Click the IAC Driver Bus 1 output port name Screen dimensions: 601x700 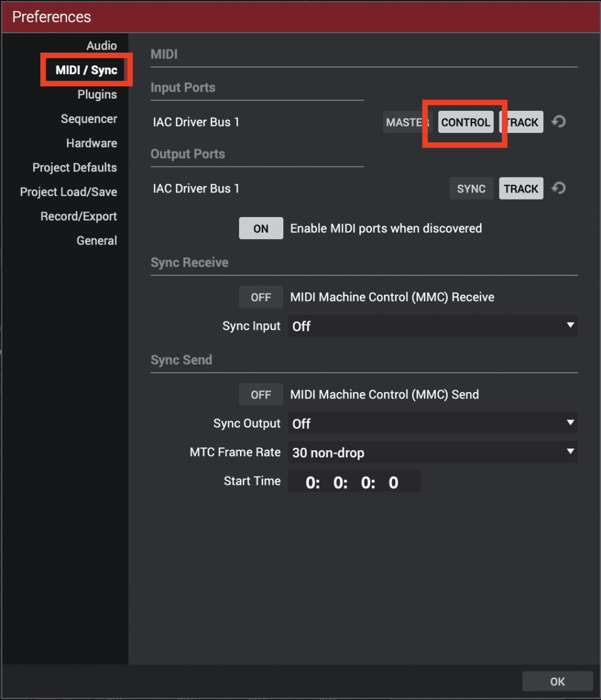pos(196,189)
